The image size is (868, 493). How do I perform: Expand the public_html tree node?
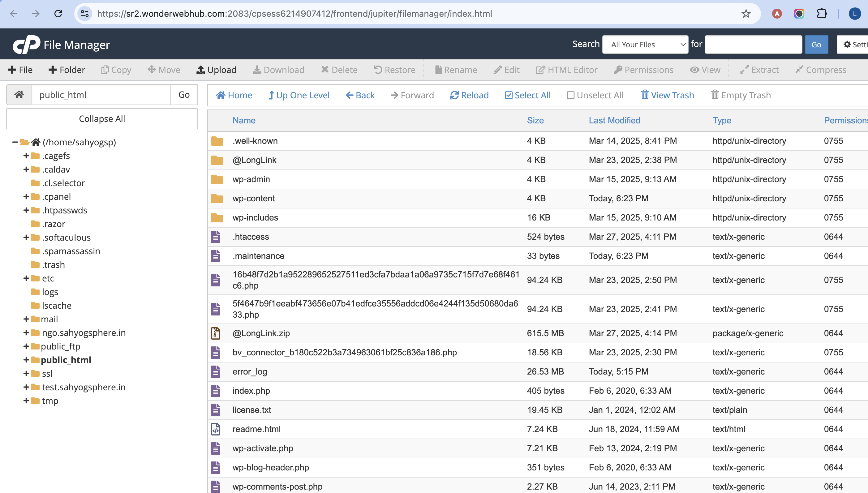click(26, 360)
